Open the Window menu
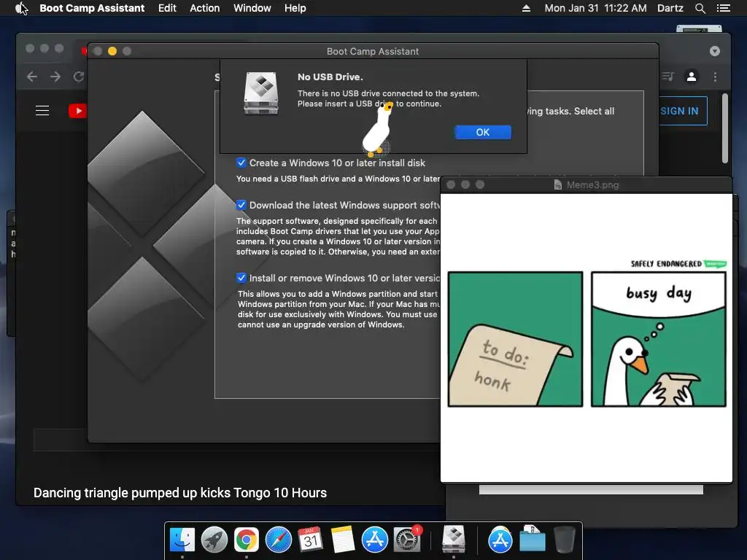 click(x=252, y=8)
